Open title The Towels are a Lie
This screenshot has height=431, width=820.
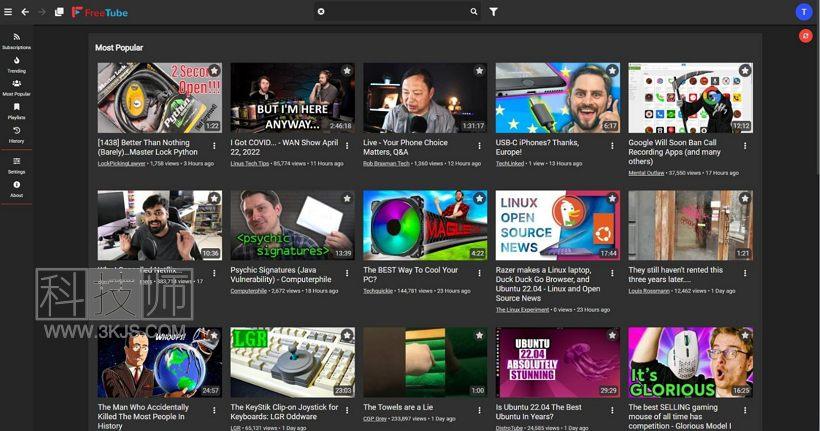pos(398,407)
